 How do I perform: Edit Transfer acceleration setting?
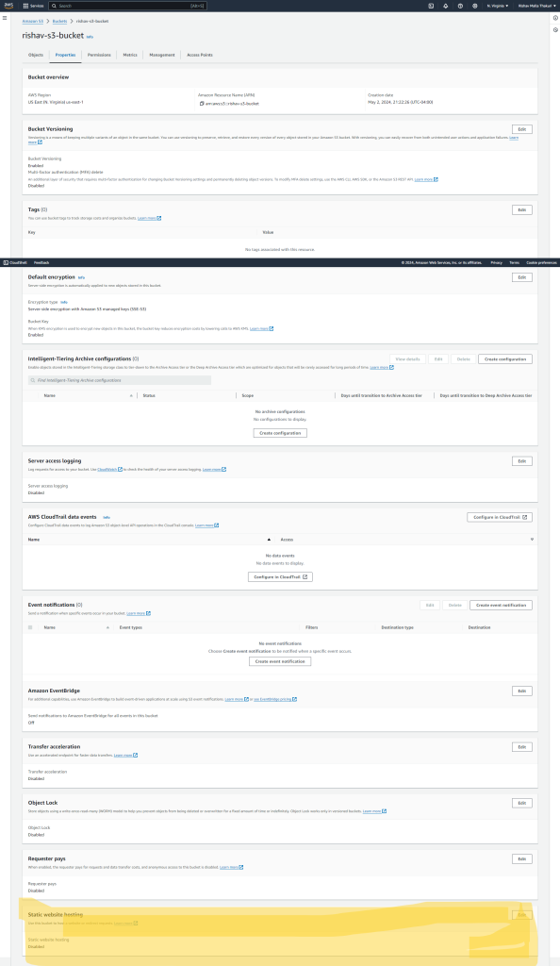(x=522, y=747)
